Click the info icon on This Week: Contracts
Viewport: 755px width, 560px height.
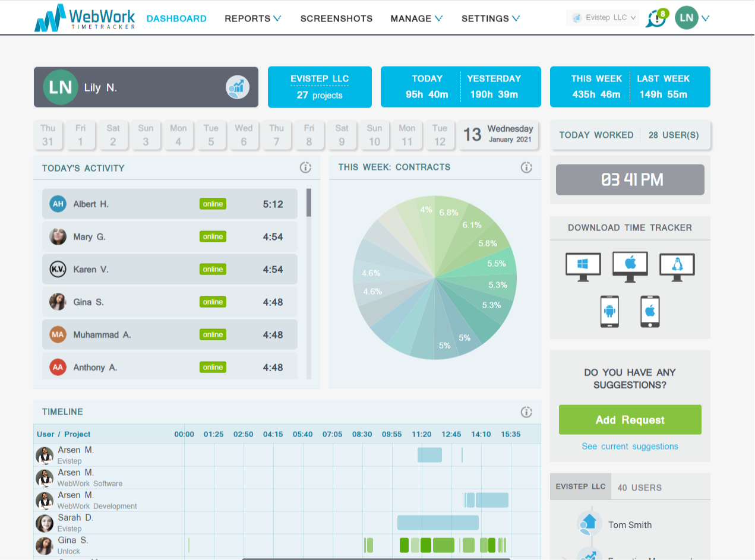[x=526, y=167]
